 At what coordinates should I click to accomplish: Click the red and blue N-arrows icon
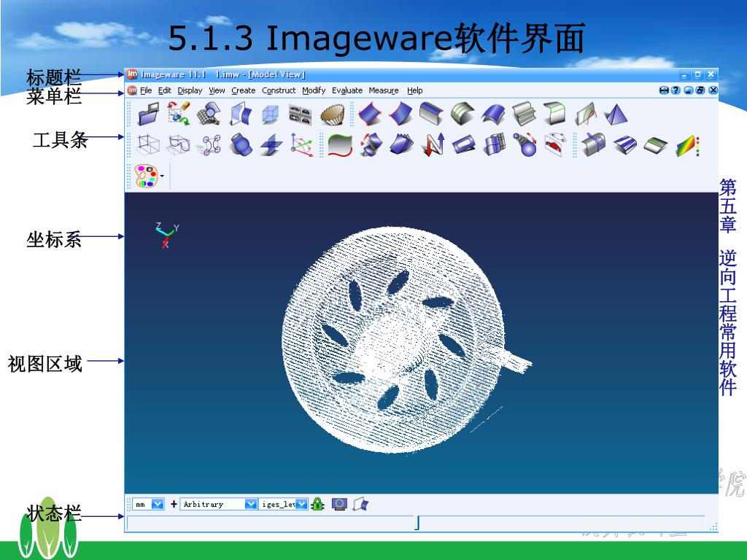coord(433,145)
